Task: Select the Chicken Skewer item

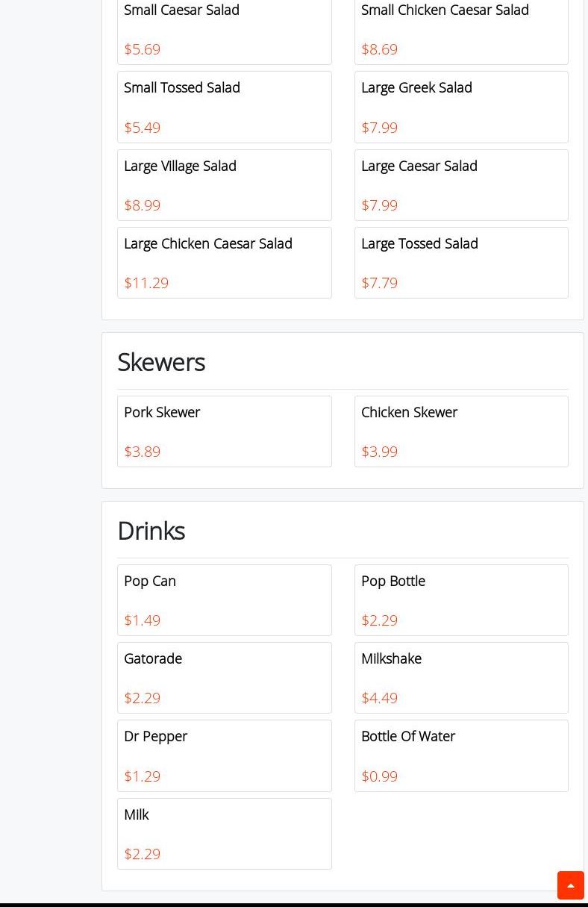Action: (461, 431)
